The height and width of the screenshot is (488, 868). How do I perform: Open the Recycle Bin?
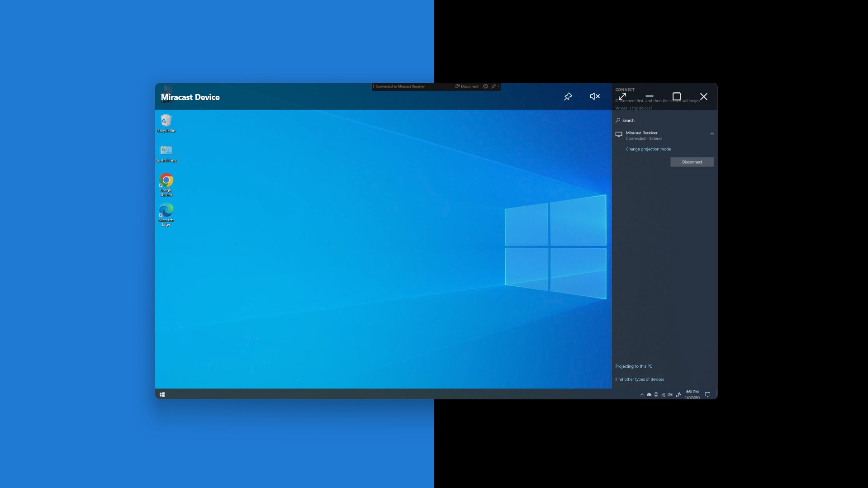point(166,121)
